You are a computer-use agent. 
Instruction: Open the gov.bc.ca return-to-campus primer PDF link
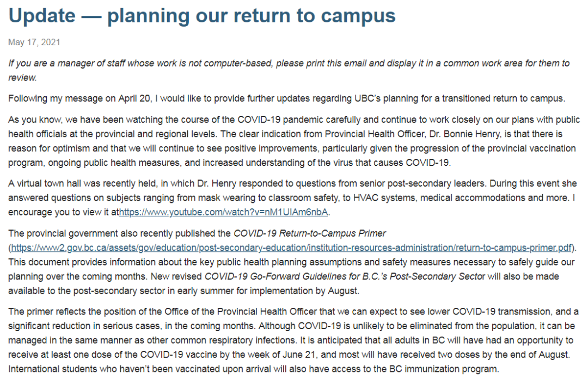(x=291, y=247)
